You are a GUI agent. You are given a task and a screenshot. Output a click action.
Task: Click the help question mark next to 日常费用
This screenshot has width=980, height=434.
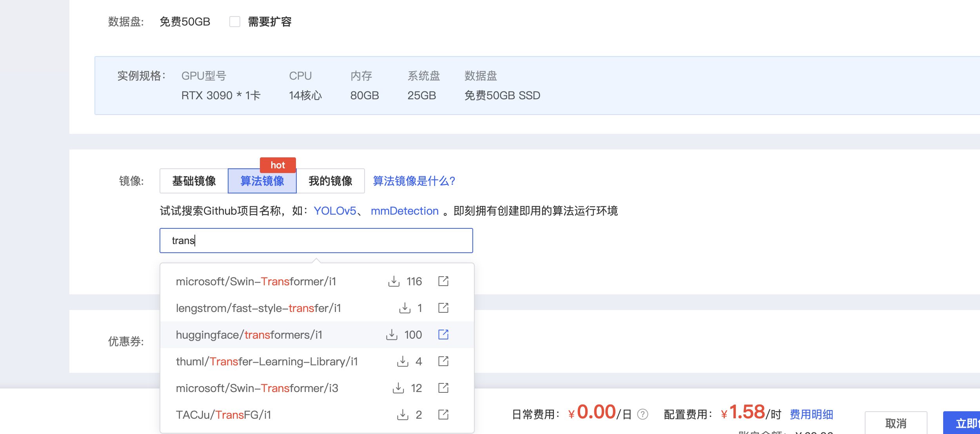coord(642,414)
